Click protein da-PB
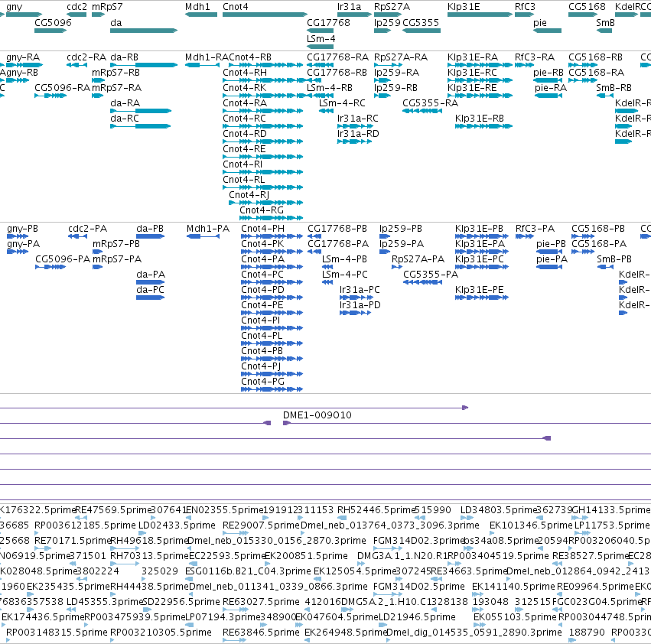Viewport: 651px width, 644px height. [x=150, y=229]
